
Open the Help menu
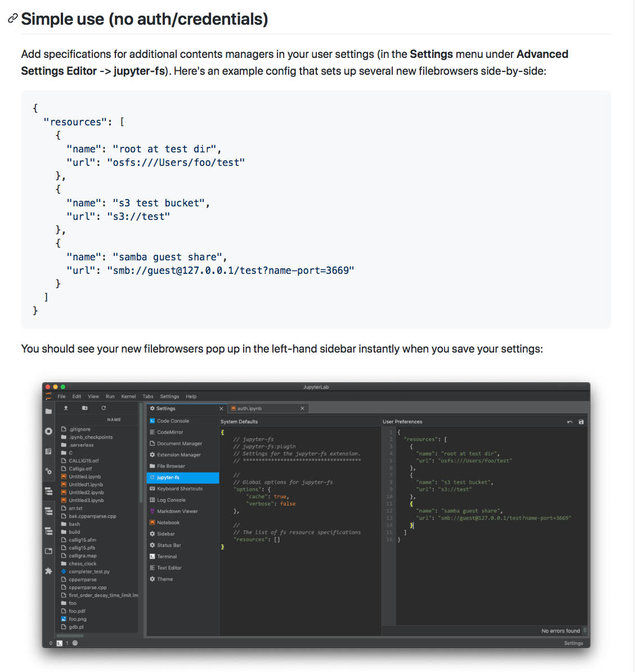pyautogui.click(x=191, y=396)
